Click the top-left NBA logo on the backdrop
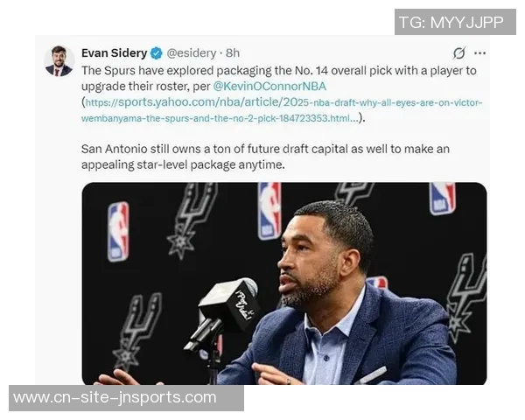This screenshot has width=525, height=420. click(x=118, y=232)
